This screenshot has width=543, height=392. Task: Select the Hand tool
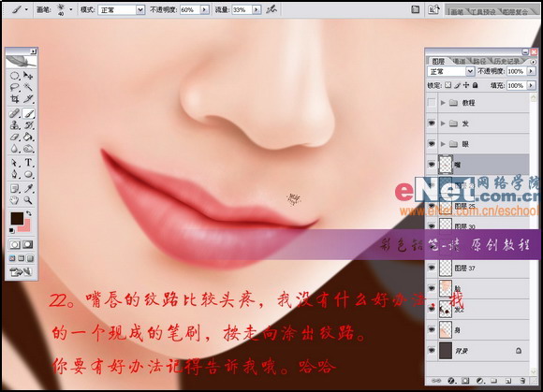pos(14,200)
